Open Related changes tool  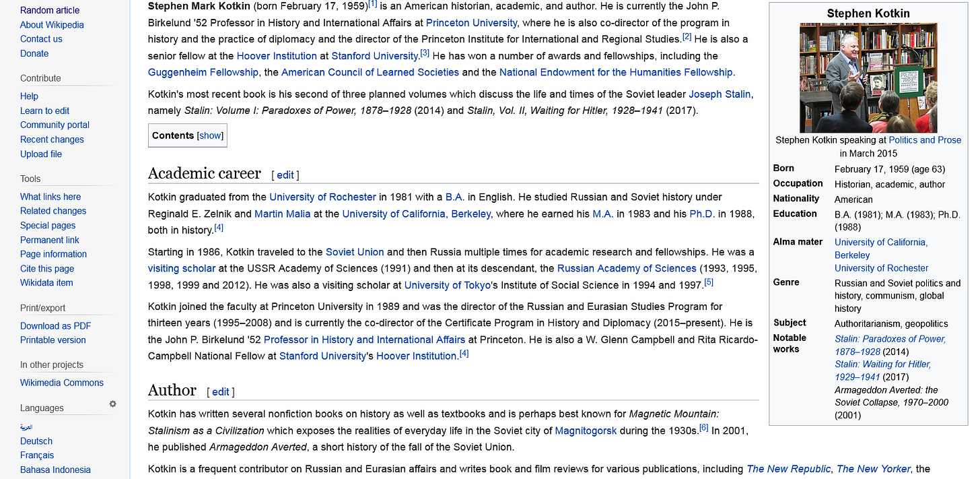tap(53, 211)
